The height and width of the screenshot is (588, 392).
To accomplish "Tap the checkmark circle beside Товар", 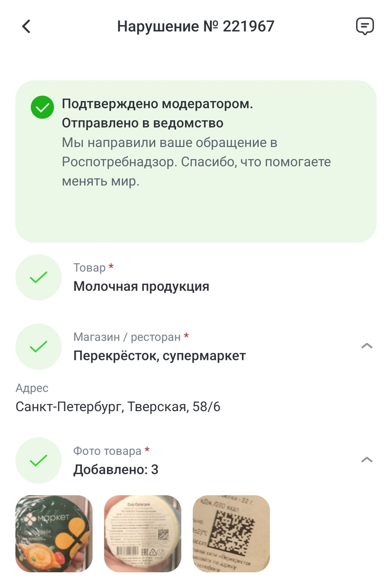I will coord(38,277).
